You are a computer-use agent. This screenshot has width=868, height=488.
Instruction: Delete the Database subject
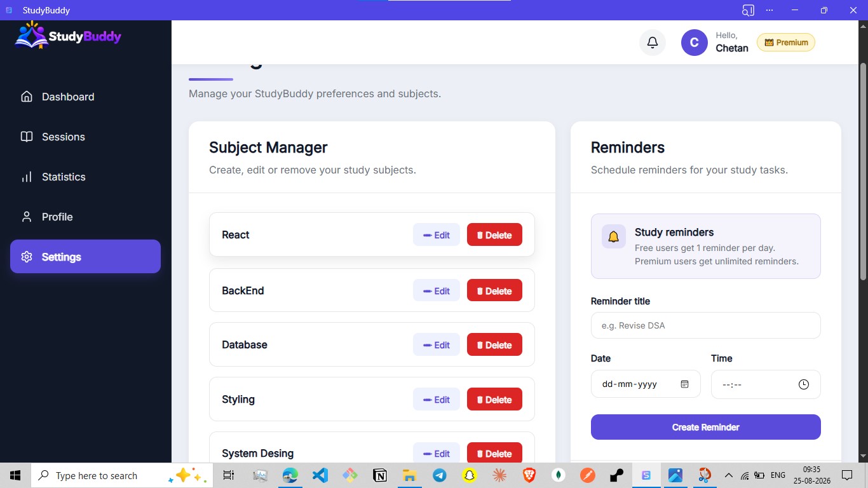coord(494,344)
